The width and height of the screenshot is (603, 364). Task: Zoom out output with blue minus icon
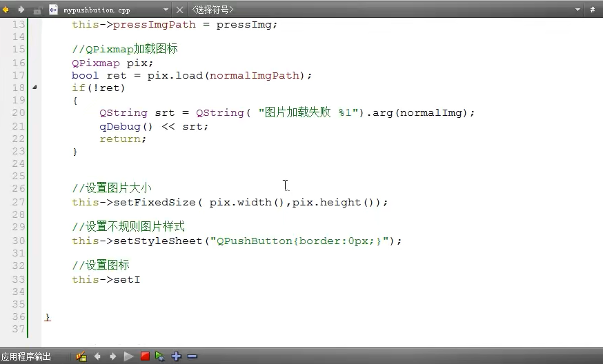192,356
